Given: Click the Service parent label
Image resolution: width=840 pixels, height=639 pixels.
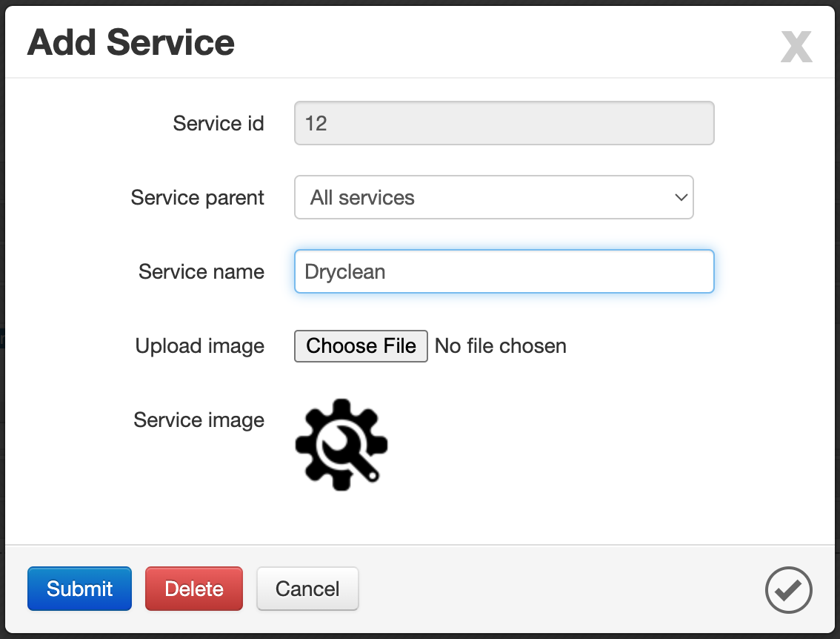Looking at the screenshot, I should pos(198,198).
